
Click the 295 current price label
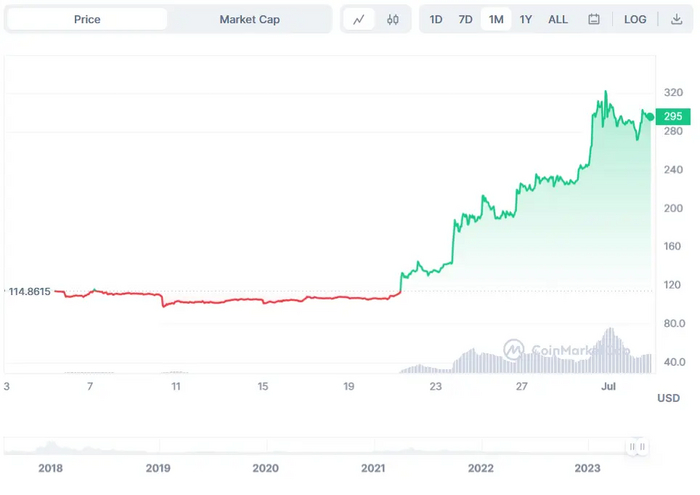click(x=672, y=116)
